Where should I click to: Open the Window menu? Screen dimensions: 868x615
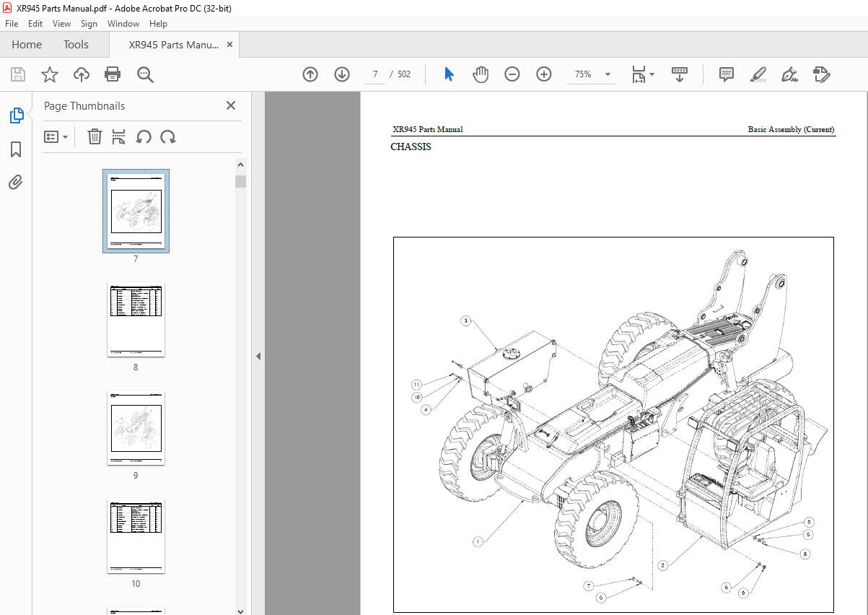click(x=123, y=24)
